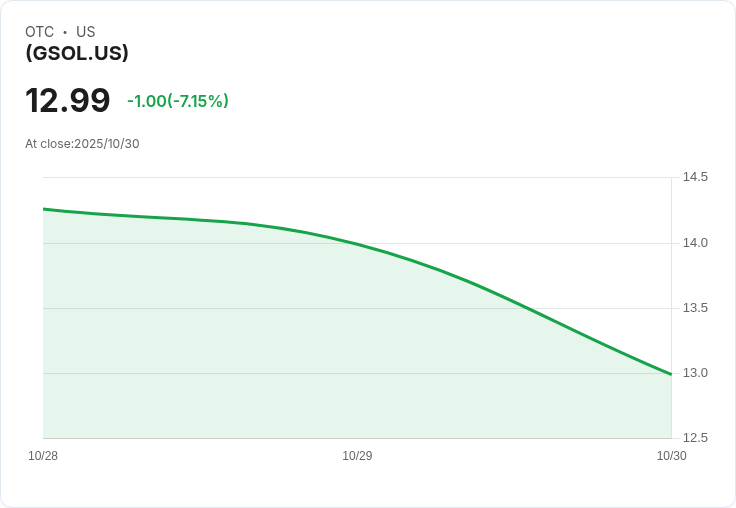This screenshot has width=736, height=508.
Task: Click the US region label
Action: click(86, 32)
